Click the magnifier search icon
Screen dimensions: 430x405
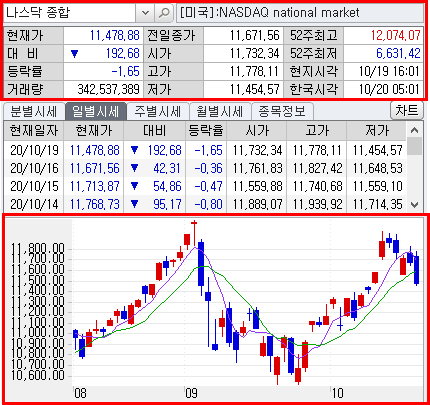[164, 13]
